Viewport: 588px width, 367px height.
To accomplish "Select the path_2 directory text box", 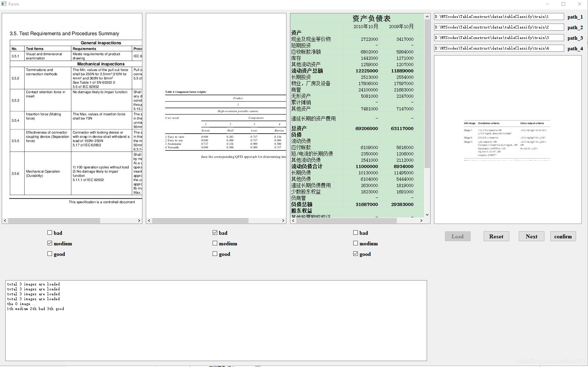I will click(x=498, y=27).
